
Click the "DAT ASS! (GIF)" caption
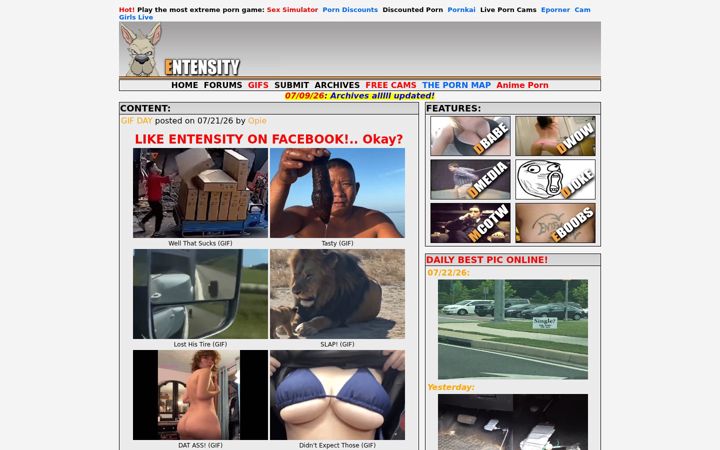tap(200, 445)
